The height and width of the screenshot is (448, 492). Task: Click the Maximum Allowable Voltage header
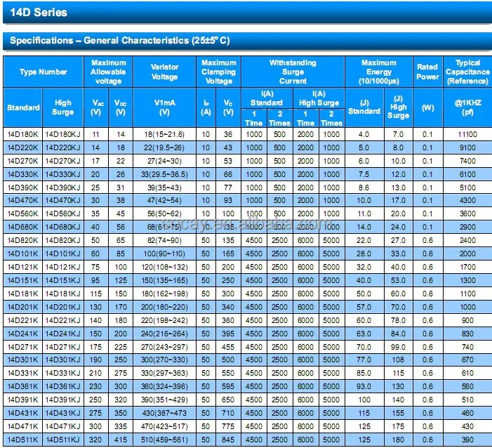coord(109,72)
